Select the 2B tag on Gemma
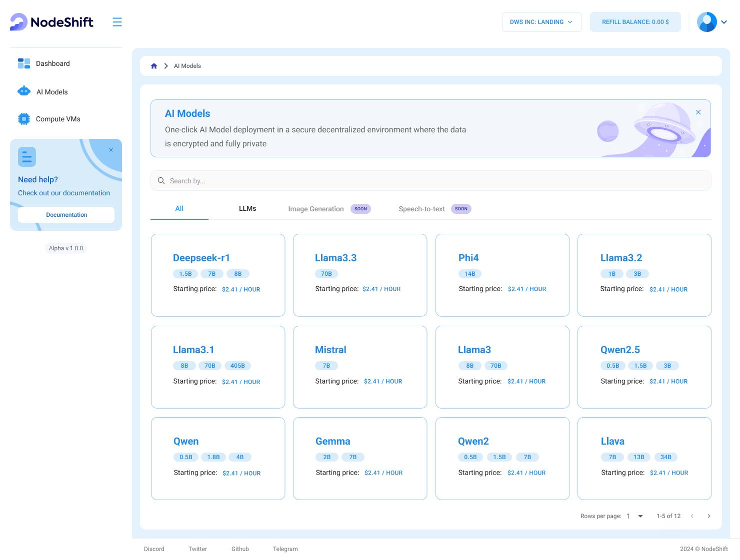This screenshot has width=740, height=560. click(x=327, y=457)
